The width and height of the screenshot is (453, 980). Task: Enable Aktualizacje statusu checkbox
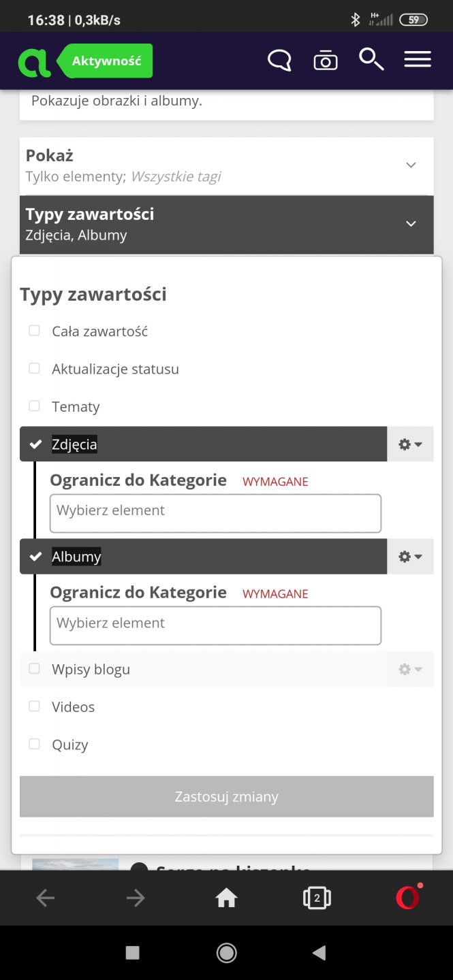(x=35, y=369)
